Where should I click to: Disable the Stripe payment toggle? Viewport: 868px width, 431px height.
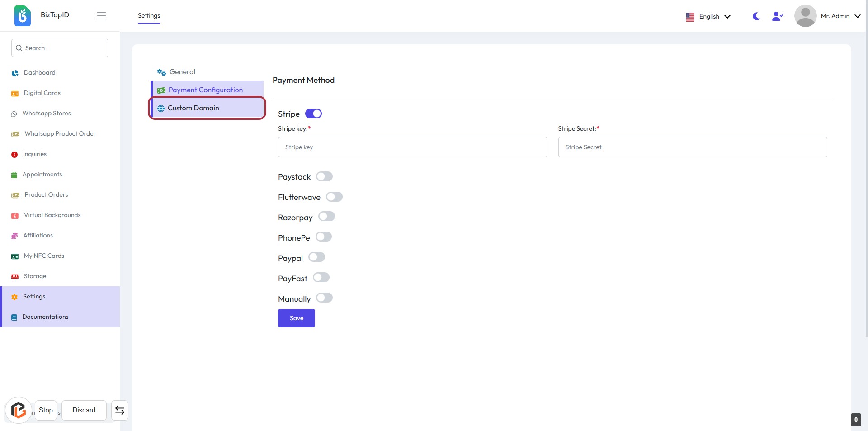tap(313, 114)
